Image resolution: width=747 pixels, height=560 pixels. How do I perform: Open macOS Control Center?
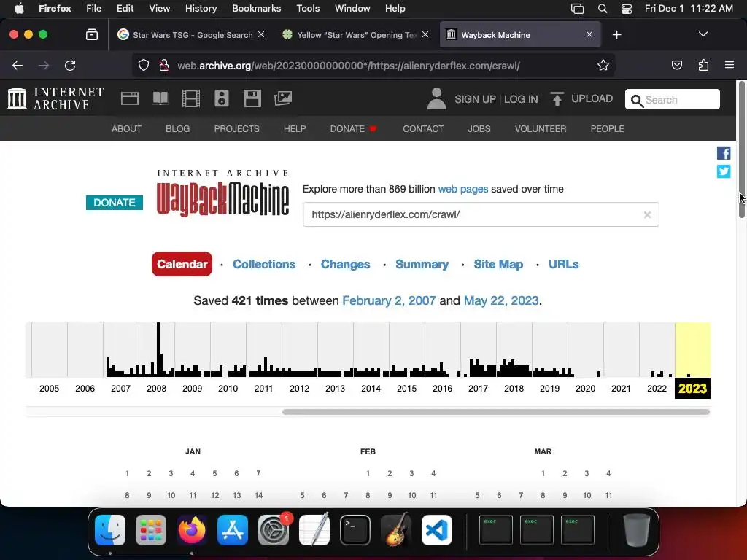(627, 9)
